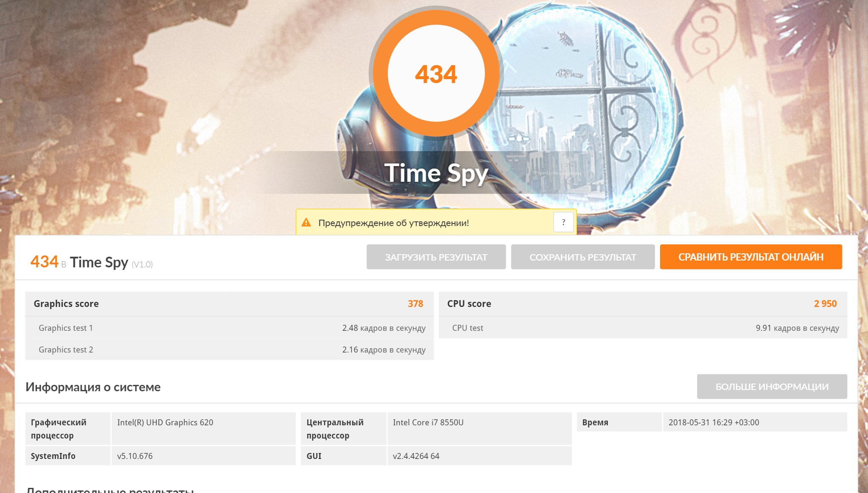Click 2.16 кадров в секунду value
Viewport: 868px width, 493px height.
coord(384,350)
